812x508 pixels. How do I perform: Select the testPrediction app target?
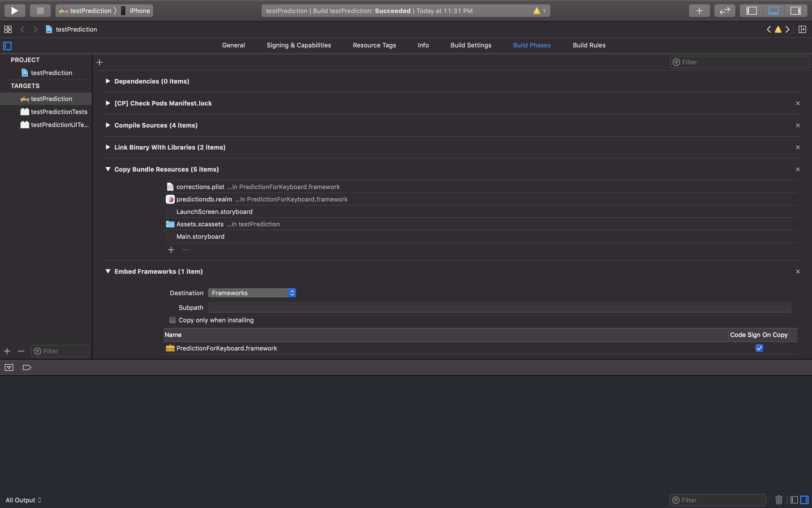pyautogui.click(x=46, y=99)
